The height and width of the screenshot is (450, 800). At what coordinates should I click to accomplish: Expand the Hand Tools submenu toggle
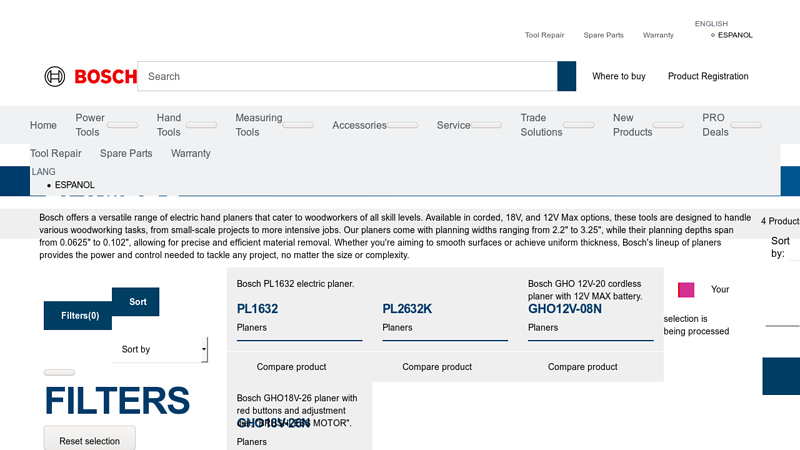(201, 125)
